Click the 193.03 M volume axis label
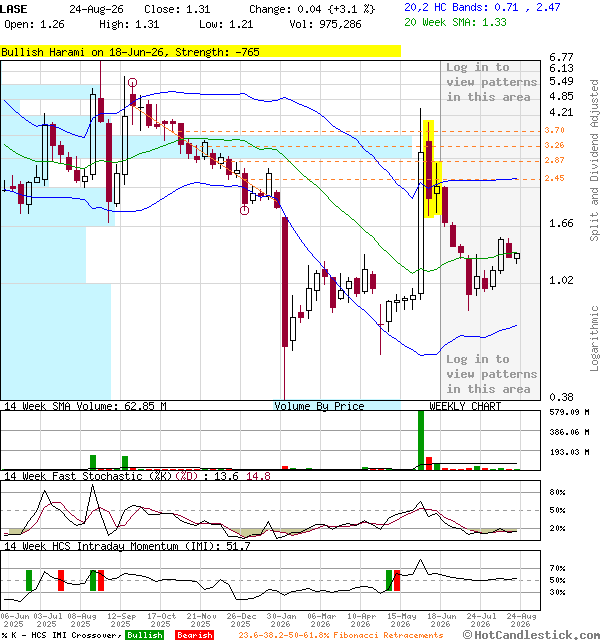Viewport: 600px width, 640px height. [x=569, y=452]
